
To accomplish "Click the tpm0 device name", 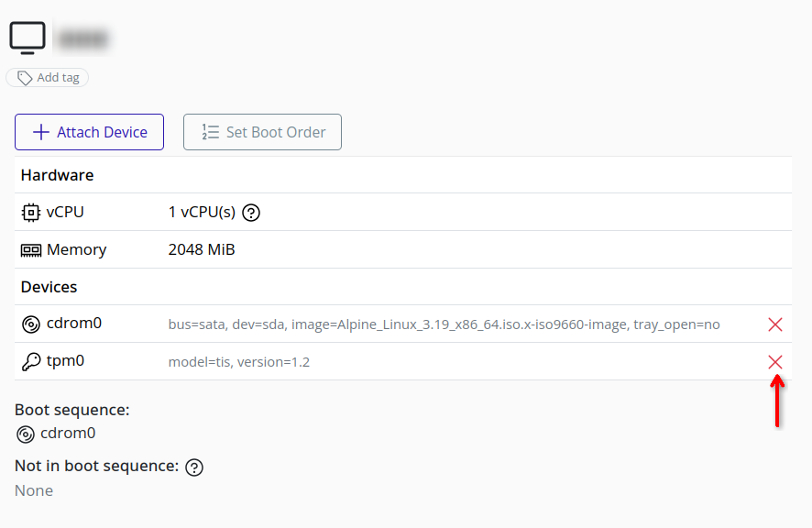I will point(65,360).
